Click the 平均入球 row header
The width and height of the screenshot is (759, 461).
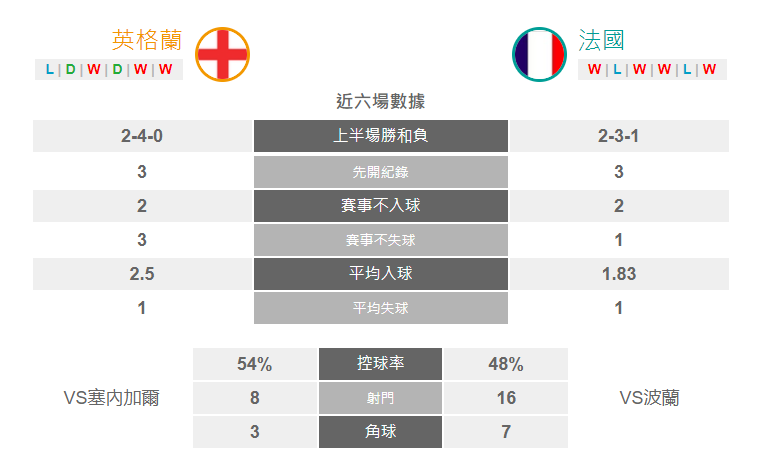coord(381,274)
